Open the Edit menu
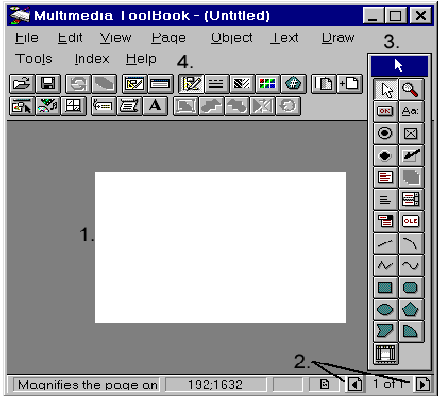The height and width of the screenshot is (397, 439). click(70, 38)
